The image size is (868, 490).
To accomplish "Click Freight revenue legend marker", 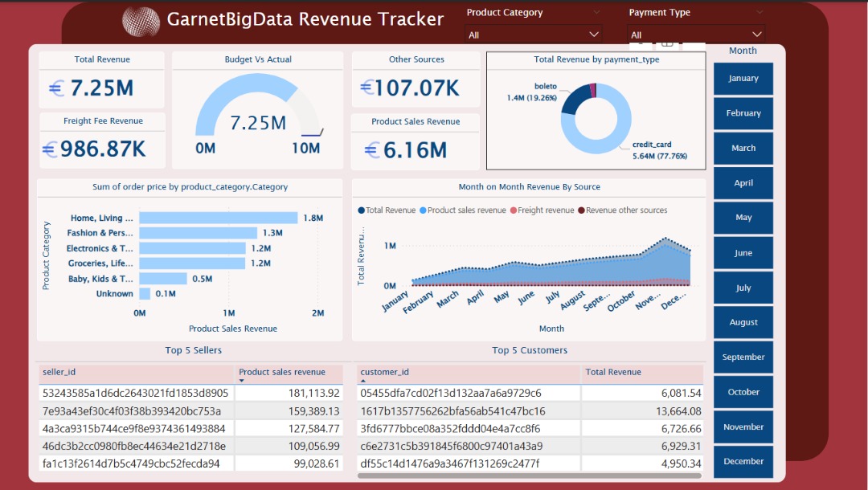I will 513,210.
